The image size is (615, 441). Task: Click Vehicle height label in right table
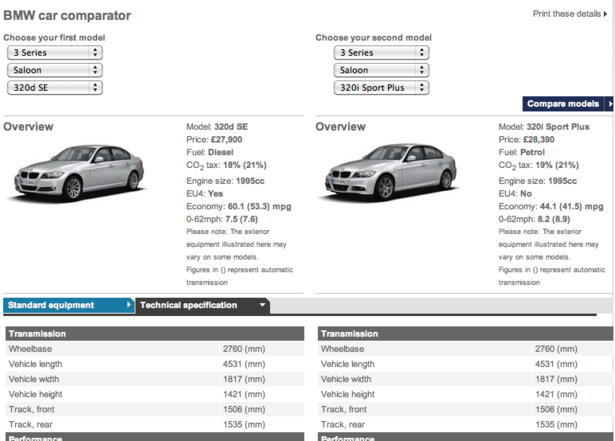pyautogui.click(x=348, y=394)
